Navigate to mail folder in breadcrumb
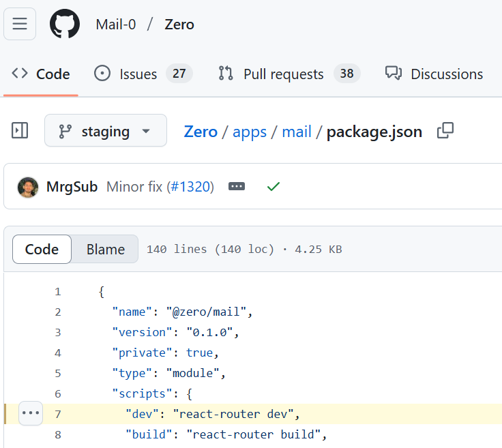This screenshot has width=502, height=448. [297, 132]
